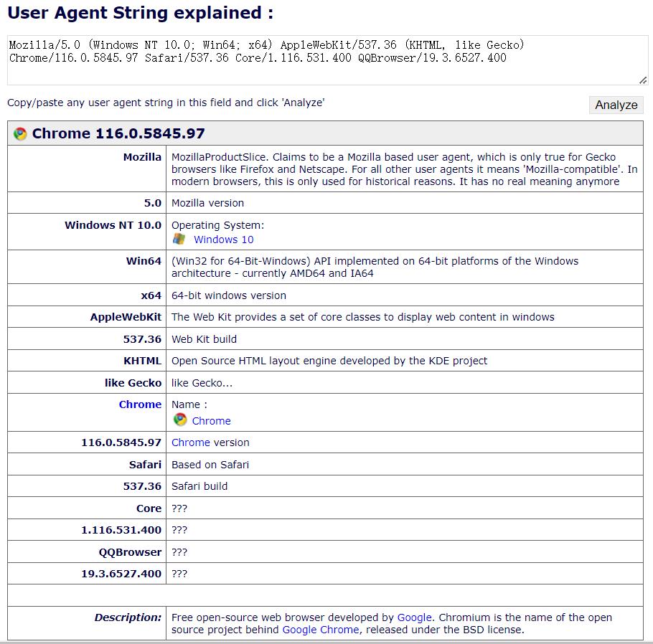Select the 'Windows NT 10.0' cell

pos(87,232)
